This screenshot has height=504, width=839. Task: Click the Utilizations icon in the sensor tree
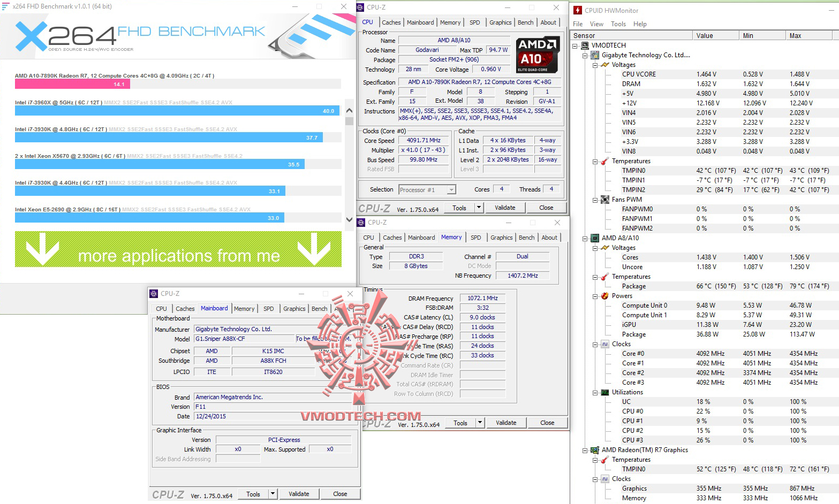click(605, 392)
